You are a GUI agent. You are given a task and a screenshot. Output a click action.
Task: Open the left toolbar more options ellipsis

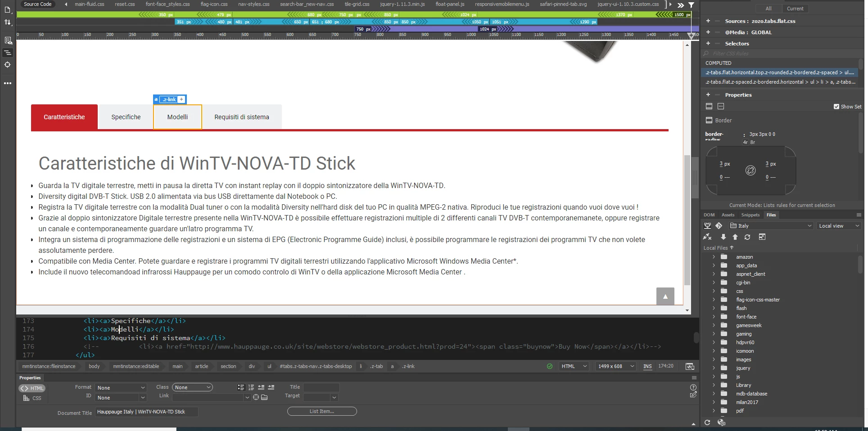pyautogui.click(x=8, y=83)
